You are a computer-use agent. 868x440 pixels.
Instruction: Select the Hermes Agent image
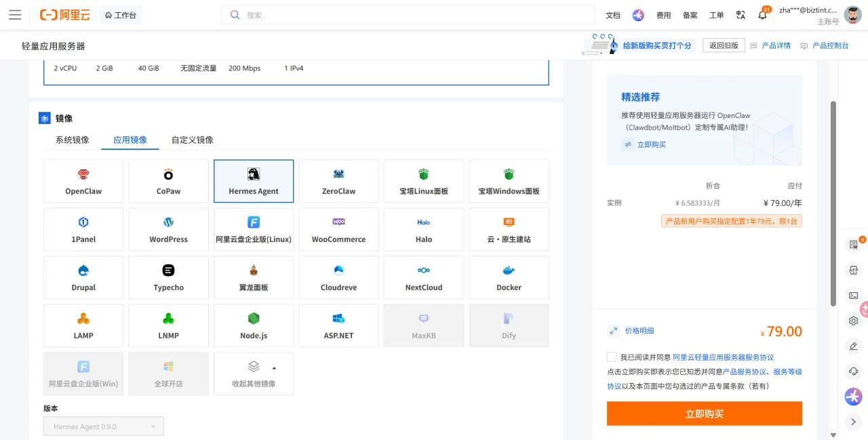(x=254, y=181)
